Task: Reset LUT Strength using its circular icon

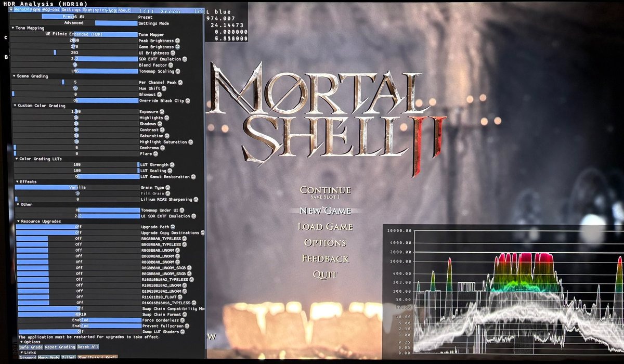Action: [172, 165]
